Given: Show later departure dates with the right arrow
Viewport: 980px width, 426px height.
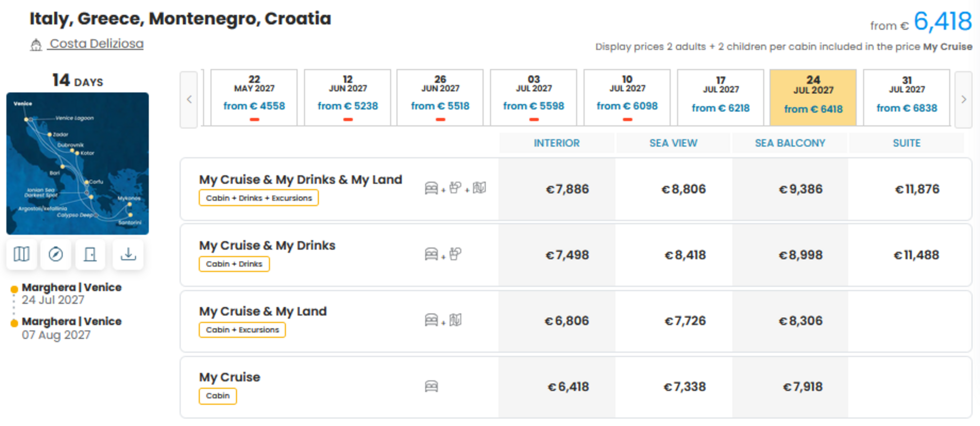Looking at the screenshot, I should [963, 100].
